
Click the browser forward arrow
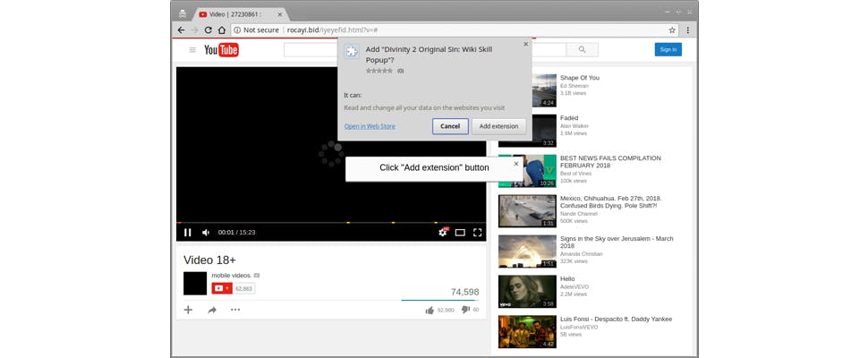click(194, 30)
